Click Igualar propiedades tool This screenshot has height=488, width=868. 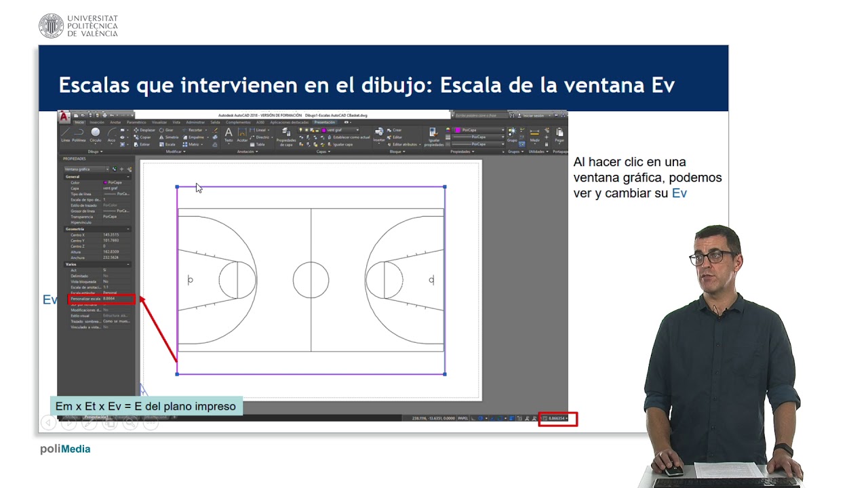click(x=434, y=136)
